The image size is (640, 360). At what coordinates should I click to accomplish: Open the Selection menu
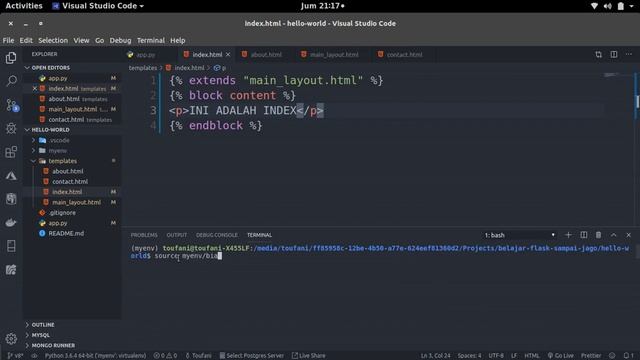[53, 40]
